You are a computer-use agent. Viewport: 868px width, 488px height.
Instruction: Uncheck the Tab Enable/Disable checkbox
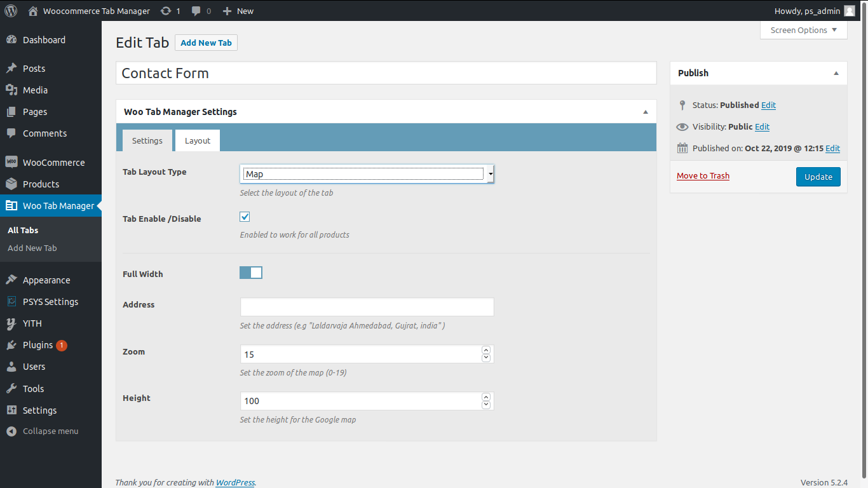pyautogui.click(x=245, y=217)
